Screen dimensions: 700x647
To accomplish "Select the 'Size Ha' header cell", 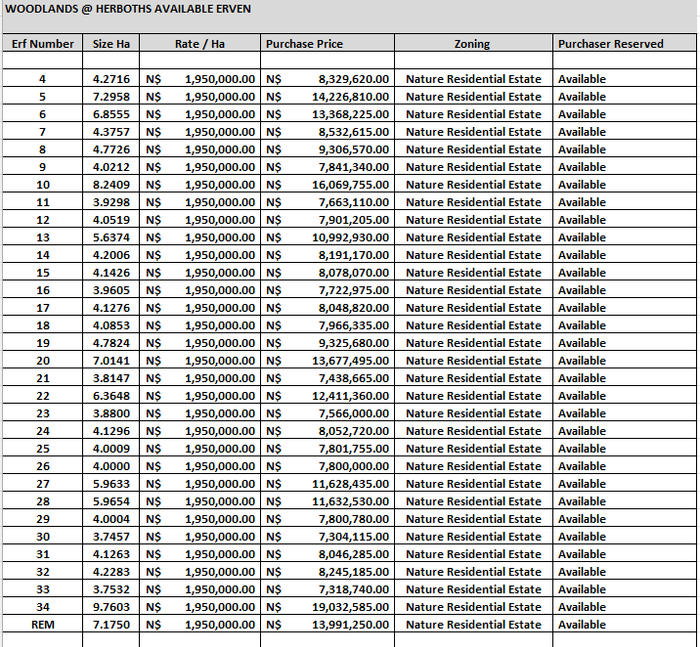I will [111, 44].
